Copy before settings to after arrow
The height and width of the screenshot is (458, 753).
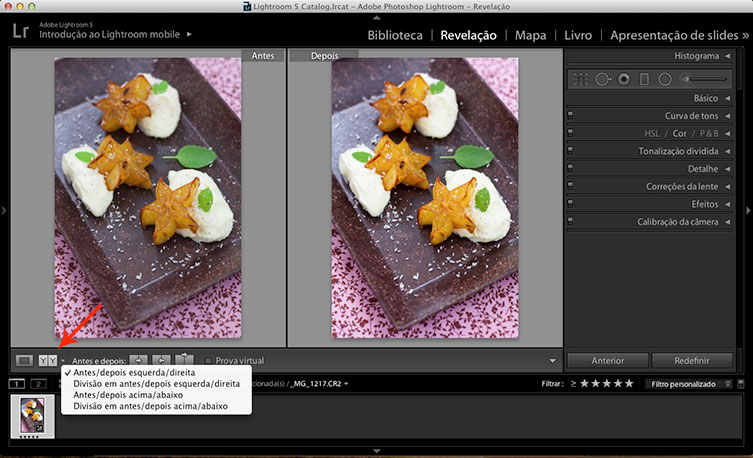139,360
